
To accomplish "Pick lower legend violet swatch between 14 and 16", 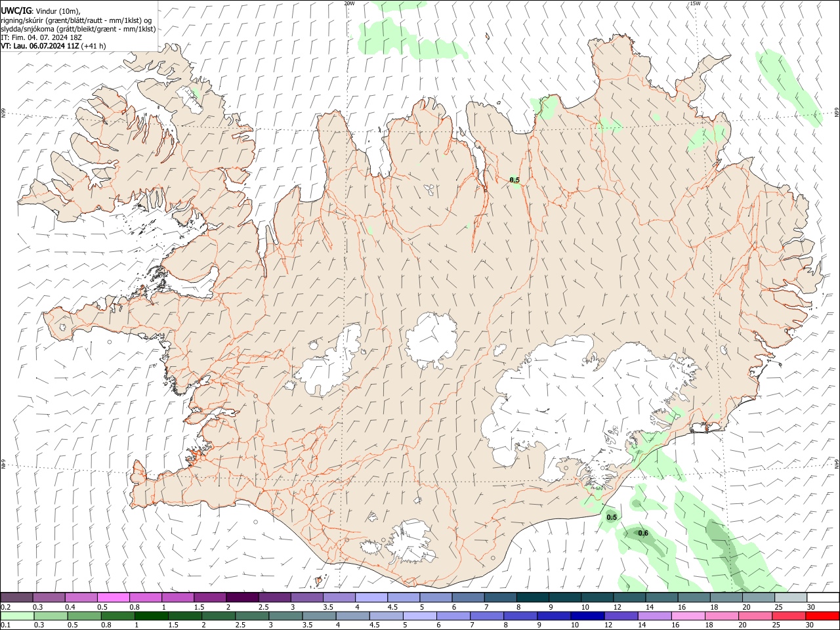I will point(654,616).
